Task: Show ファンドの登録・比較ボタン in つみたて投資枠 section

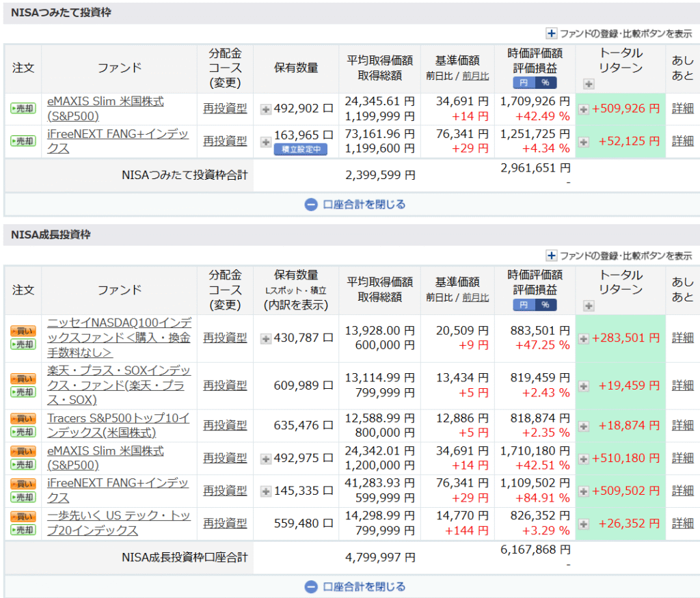Action: 619,33
